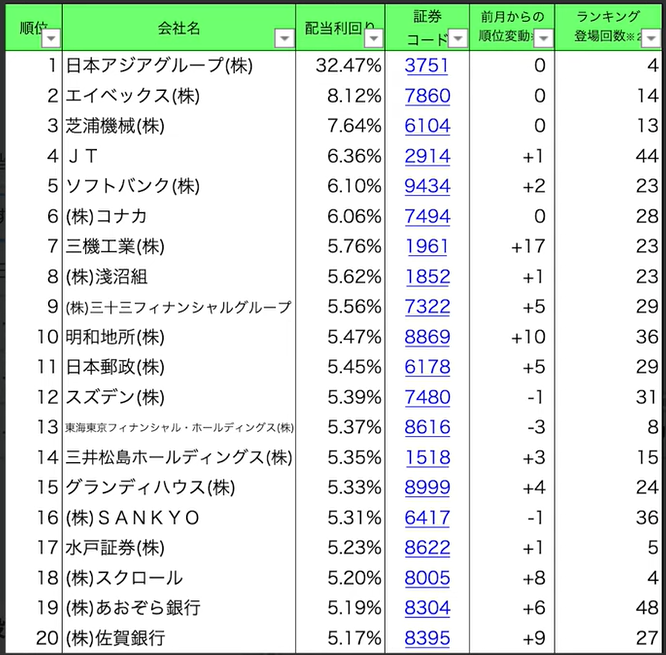The height and width of the screenshot is (655, 666).
Task: Click stock code link 7494
Action: [427, 216]
